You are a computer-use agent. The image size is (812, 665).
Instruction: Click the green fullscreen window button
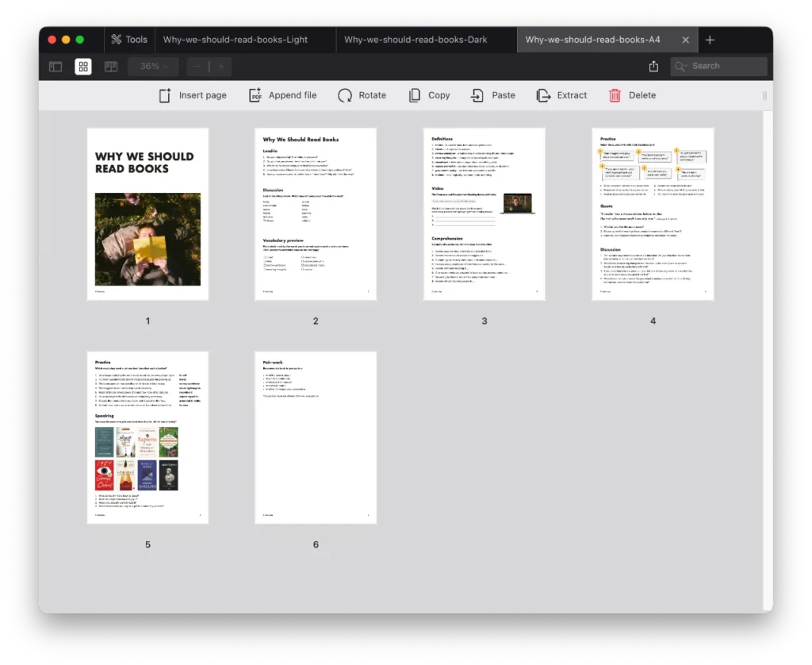[80, 40]
